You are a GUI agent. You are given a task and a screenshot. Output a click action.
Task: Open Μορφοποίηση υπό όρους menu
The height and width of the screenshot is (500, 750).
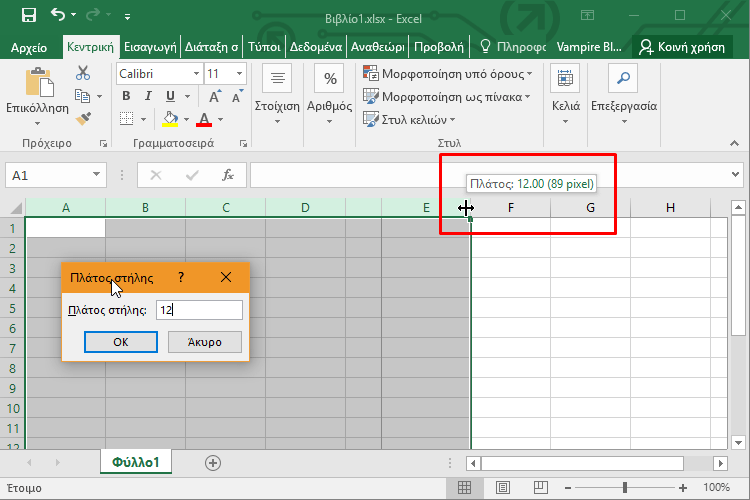[x=448, y=74]
